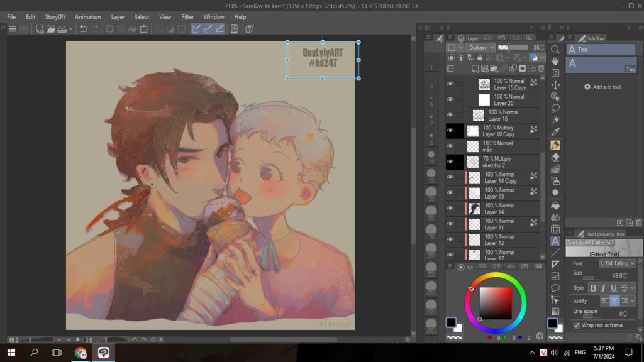The image size is (644, 362).
Task: Select the Fill bucket tool
Action: click(555, 206)
